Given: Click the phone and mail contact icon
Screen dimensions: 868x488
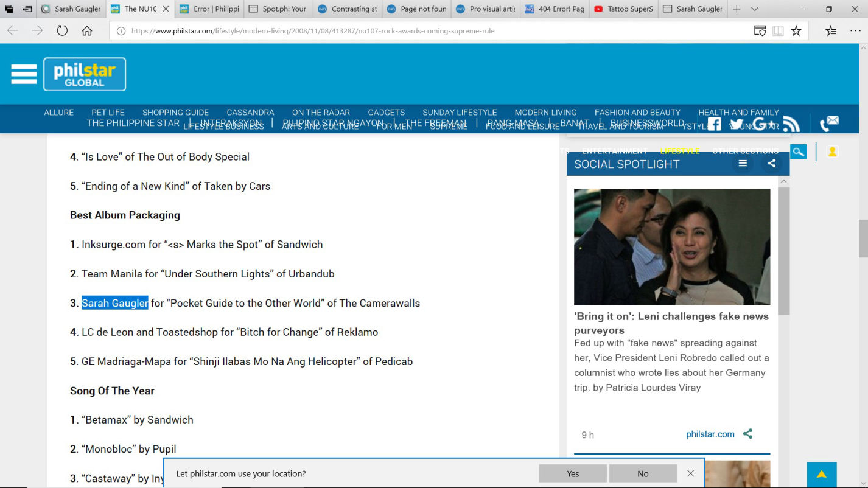Looking at the screenshot, I should point(829,124).
